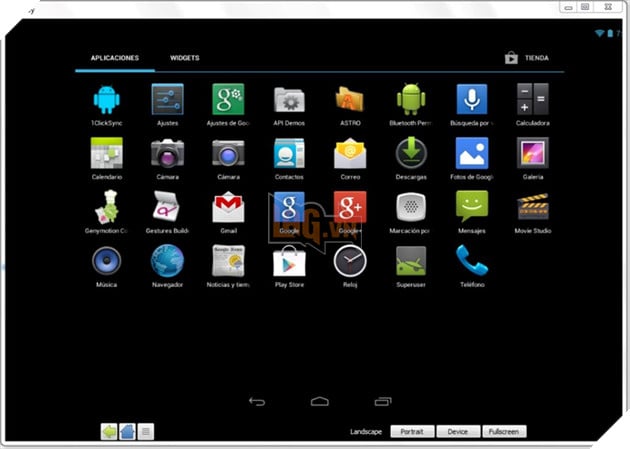The width and height of the screenshot is (630, 449).
Task: Open Noticias y tiempo app
Action: pyautogui.click(x=228, y=261)
